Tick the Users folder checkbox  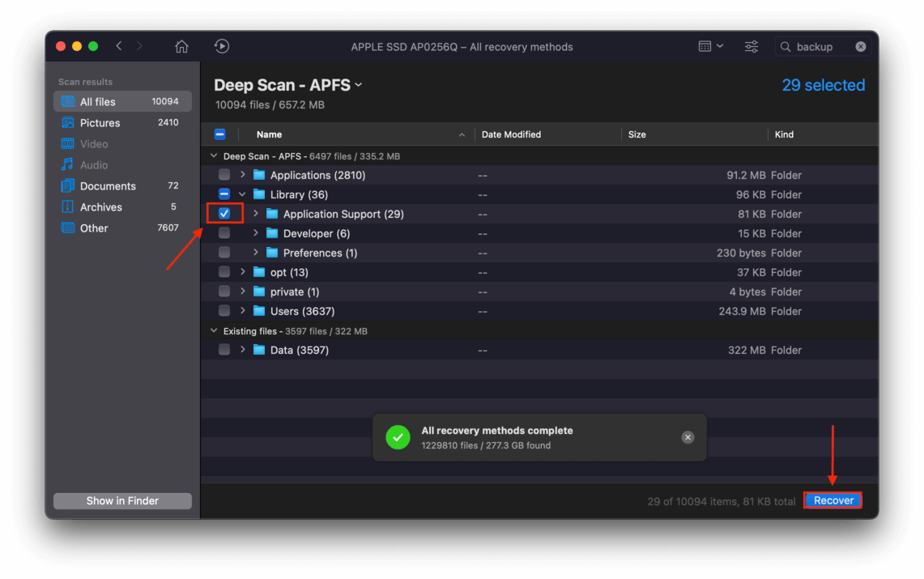point(224,311)
